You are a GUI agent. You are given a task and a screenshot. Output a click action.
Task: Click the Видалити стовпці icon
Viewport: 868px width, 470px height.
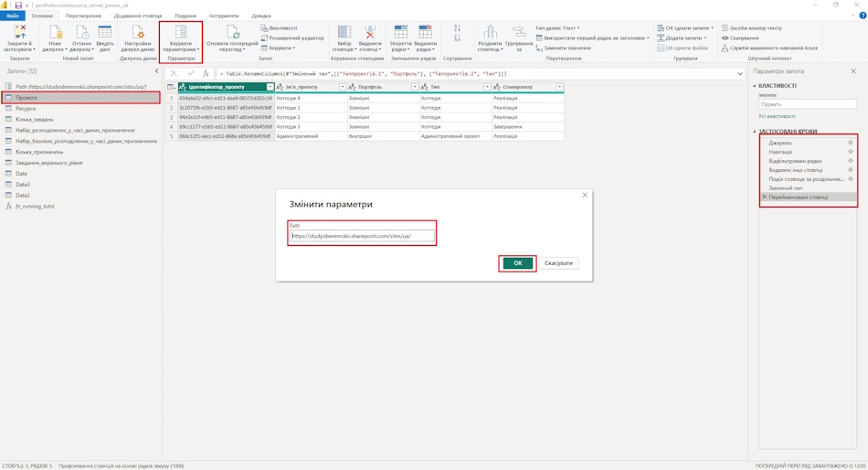pyautogui.click(x=370, y=32)
